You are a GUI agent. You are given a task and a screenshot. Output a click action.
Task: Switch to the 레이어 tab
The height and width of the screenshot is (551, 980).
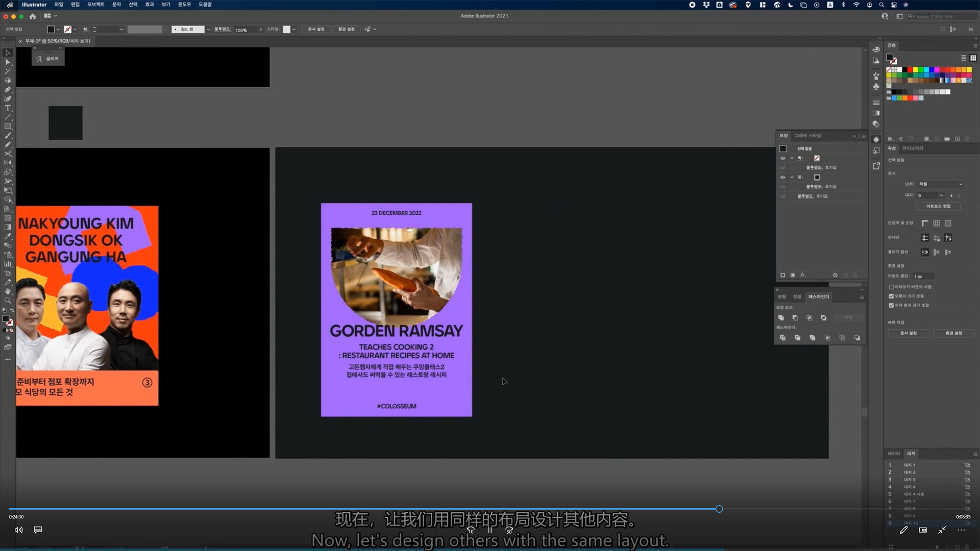pyautogui.click(x=894, y=454)
